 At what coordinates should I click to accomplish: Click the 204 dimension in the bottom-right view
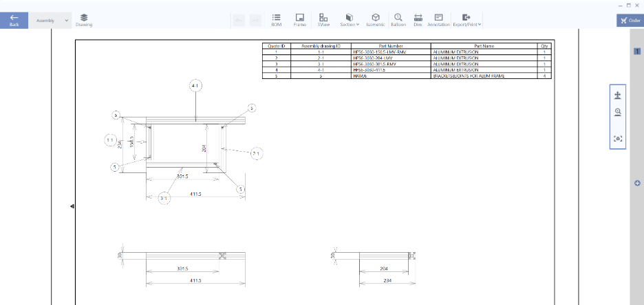click(384, 269)
